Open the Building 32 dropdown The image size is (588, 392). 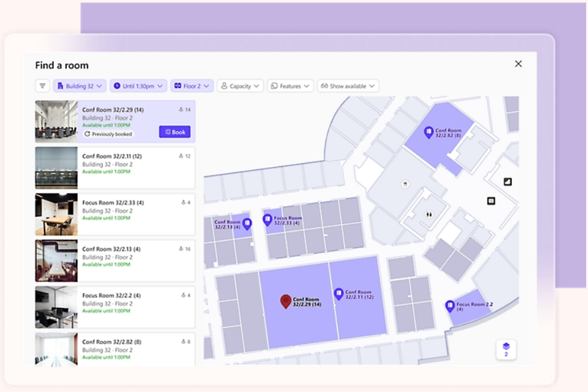[79, 86]
